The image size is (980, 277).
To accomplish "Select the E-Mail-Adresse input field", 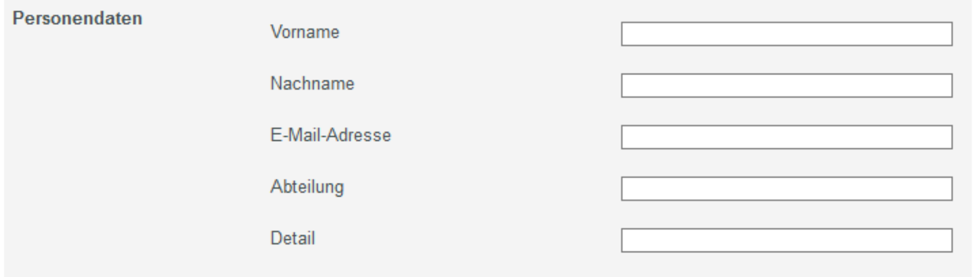I will 787,137.
